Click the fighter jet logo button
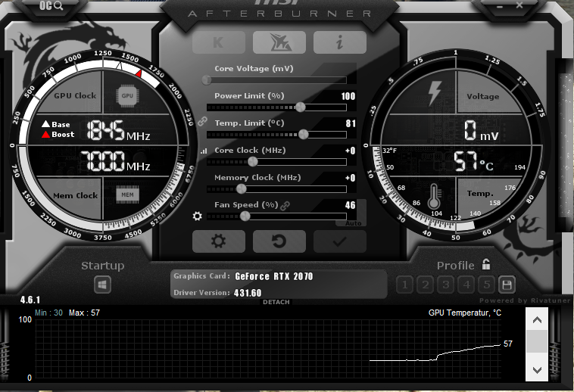The image size is (574, 392). [279, 42]
